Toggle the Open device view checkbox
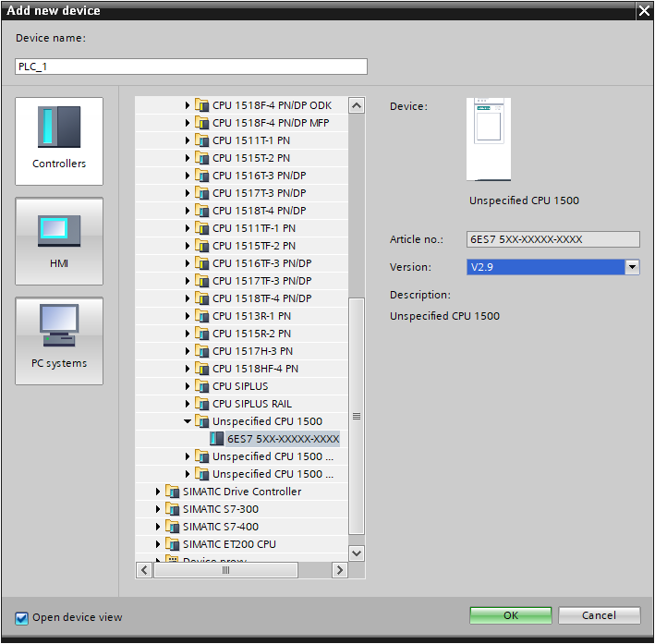Viewport: 655px width, 644px height. pos(22,618)
